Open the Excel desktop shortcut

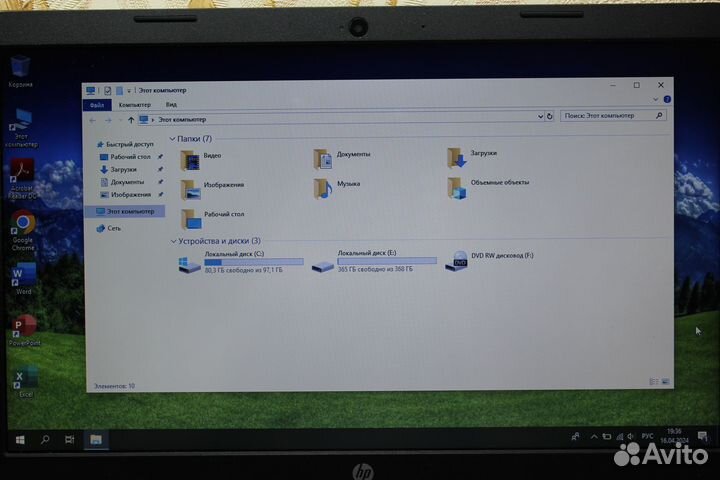pyautogui.click(x=25, y=381)
